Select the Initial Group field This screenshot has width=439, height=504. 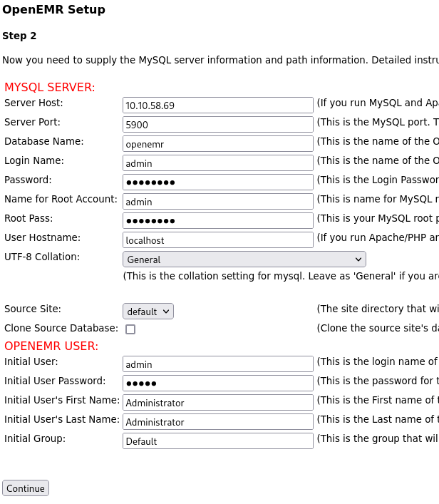click(218, 441)
